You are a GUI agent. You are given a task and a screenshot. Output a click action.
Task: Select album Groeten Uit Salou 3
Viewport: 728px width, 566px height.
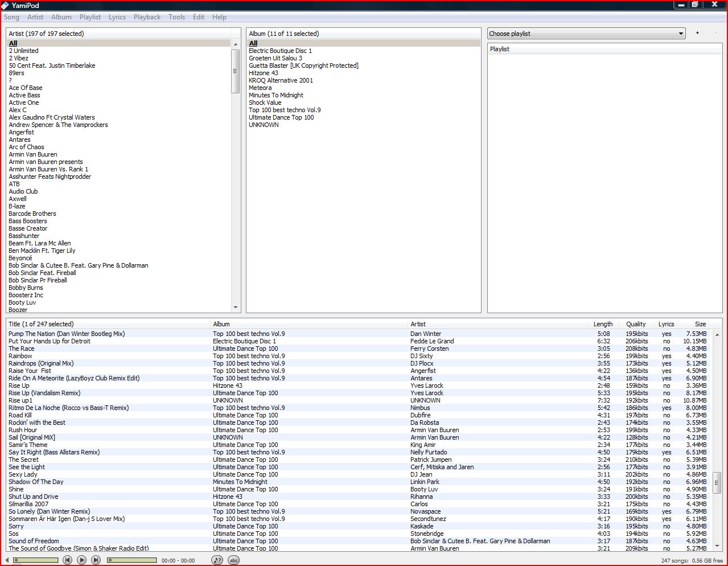[275, 58]
